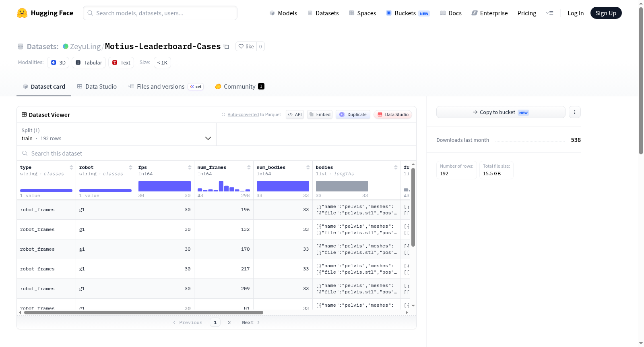
Task: Click the Tabular modality tag
Action: 89,62
